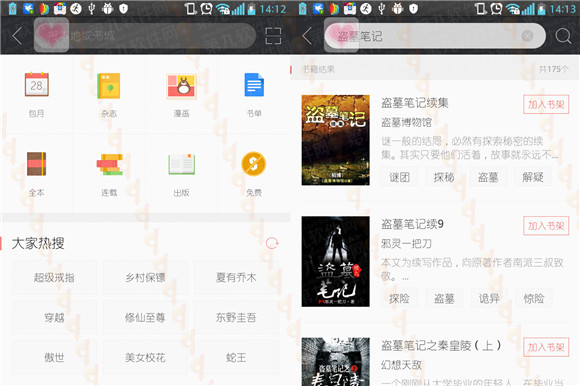Tap the magnifier search icon
The width and height of the screenshot is (580, 386).
click(x=563, y=36)
